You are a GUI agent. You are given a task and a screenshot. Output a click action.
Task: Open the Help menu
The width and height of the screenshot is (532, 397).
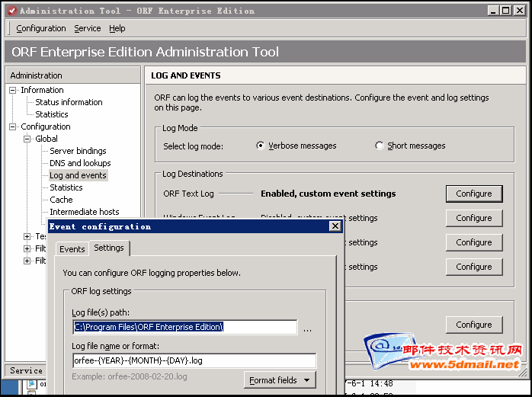coord(117,28)
